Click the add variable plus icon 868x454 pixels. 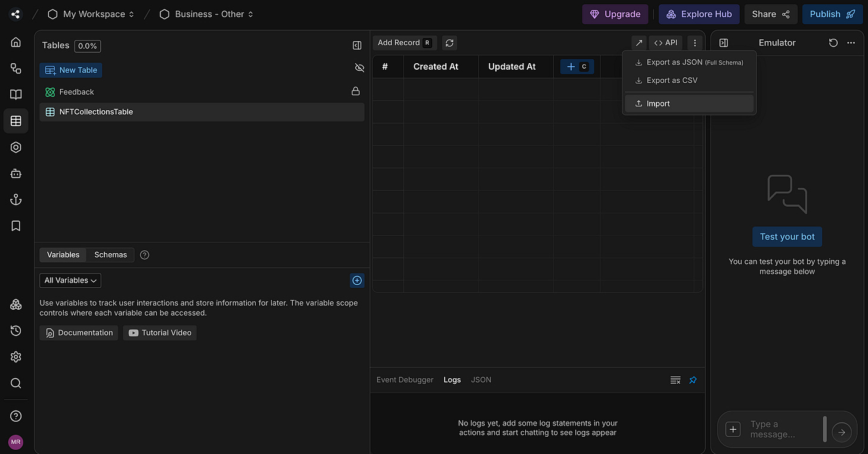point(357,281)
